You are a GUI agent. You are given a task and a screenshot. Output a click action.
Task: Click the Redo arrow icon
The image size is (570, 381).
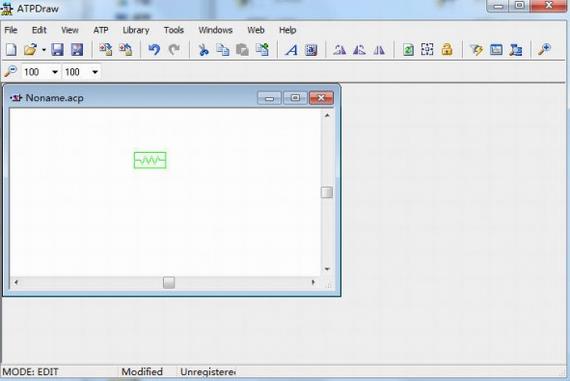click(x=174, y=49)
